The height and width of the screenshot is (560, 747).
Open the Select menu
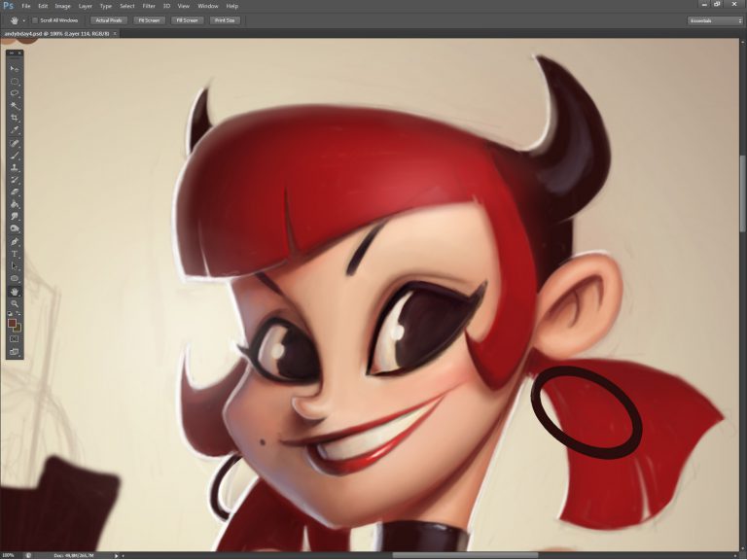click(127, 6)
